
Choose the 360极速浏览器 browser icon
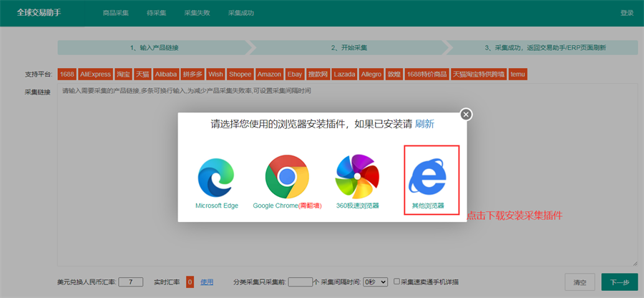click(357, 176)
